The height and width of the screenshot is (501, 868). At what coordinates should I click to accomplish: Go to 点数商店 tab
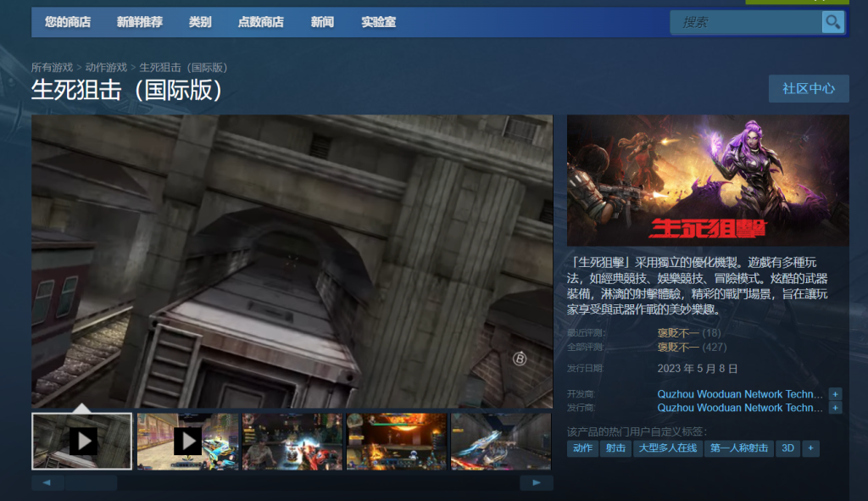click(x=261, y=22)
